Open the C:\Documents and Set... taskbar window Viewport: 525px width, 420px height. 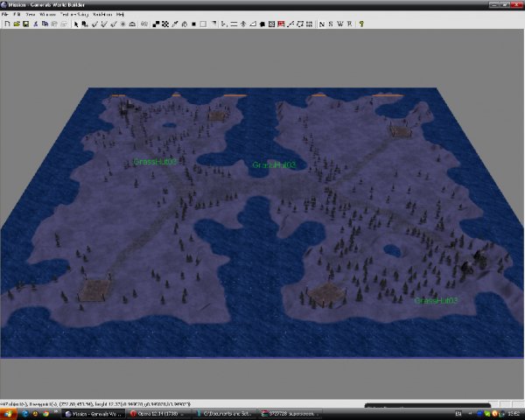click(x=225, y=414)
